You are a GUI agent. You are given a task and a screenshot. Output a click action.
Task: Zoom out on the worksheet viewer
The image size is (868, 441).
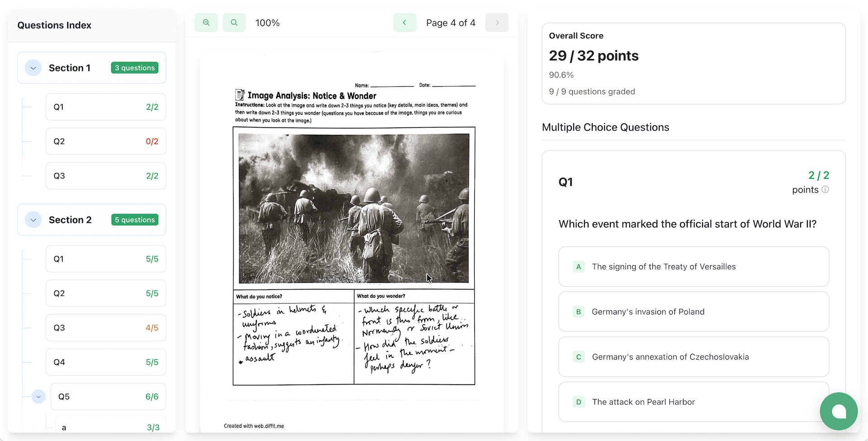[206, 22]
